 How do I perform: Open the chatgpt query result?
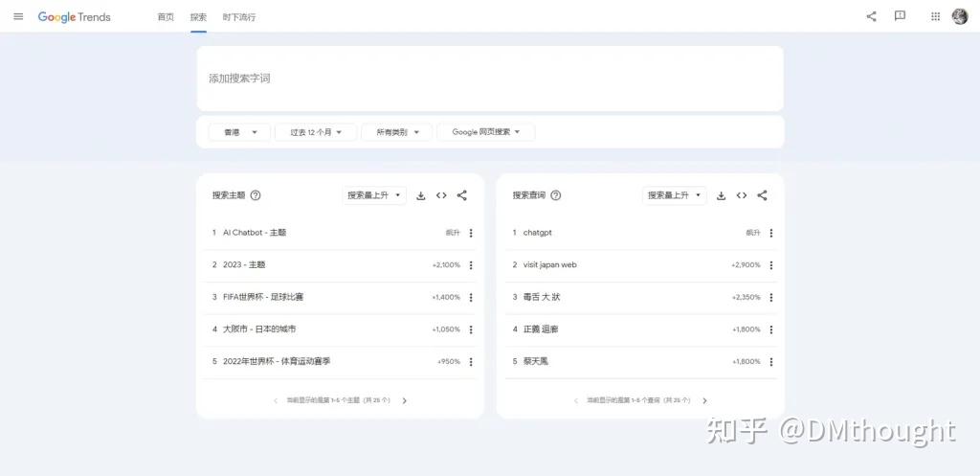tap(538, 233)
